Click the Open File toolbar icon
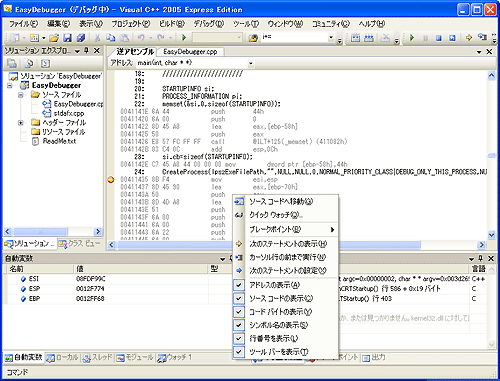The height and width of the screenshot is (381, 500). tap(54, 38)
